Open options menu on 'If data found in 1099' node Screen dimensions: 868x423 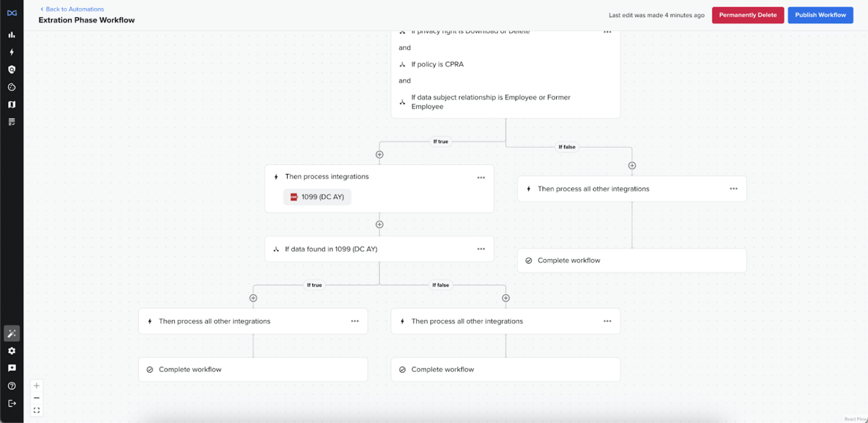coord(481,248)
